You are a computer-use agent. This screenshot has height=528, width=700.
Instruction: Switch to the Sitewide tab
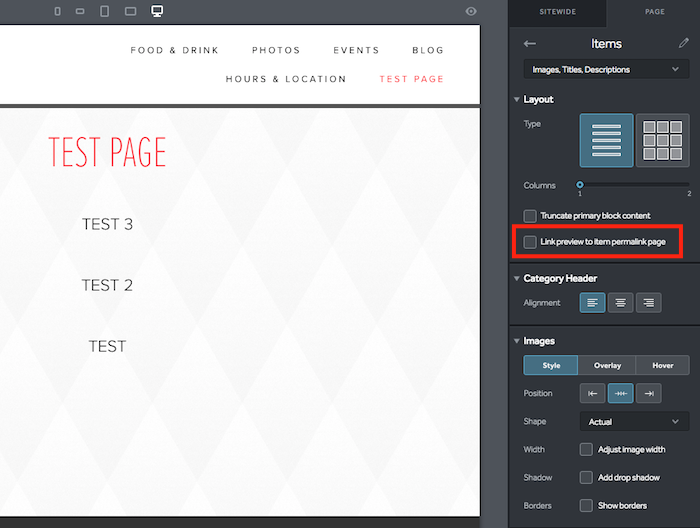(558, 12)
